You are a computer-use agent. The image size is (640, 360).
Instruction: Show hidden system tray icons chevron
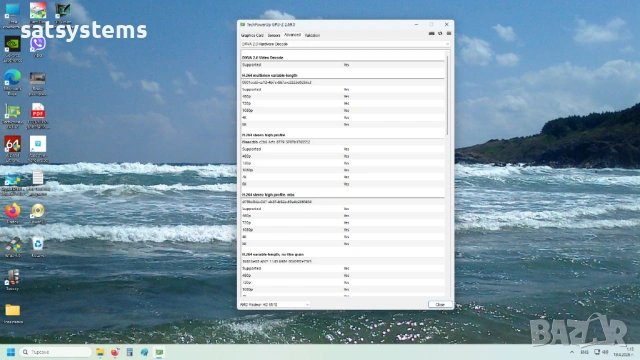(x=572, y=352)
